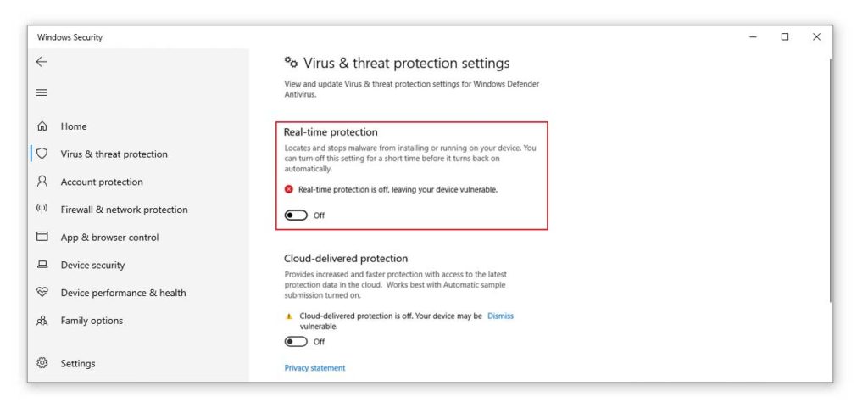Image resolution: width=868 pixels, height=414 pixels.
Task: Click the Settings gear icon
Action: click(42, 363)
